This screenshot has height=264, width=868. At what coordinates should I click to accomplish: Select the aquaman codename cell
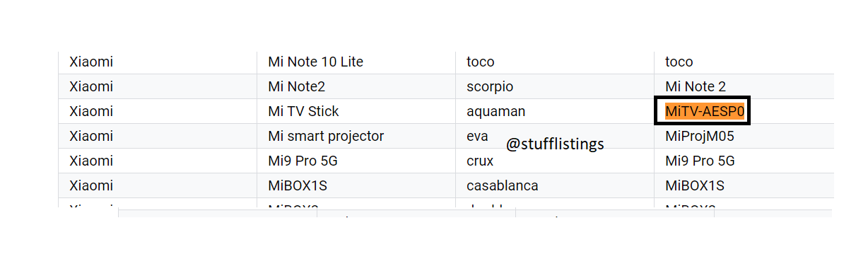(555, 111)
